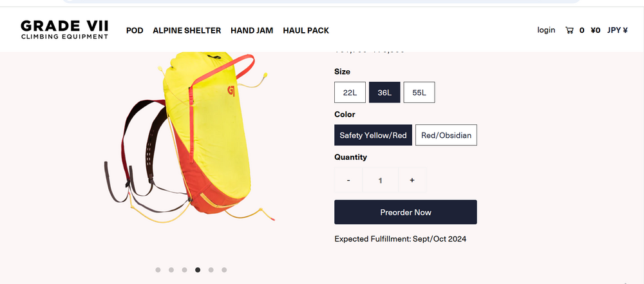Screen dimensions: 644x284
Task: Decrease quantity with minus button
Action: pyautogui.click(x=348, y=180)
